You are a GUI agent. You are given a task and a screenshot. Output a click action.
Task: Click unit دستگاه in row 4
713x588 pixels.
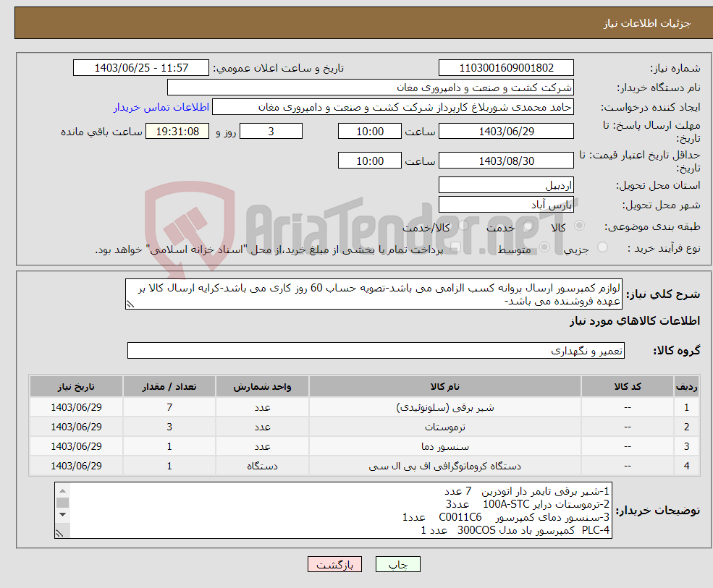[262, 466]
